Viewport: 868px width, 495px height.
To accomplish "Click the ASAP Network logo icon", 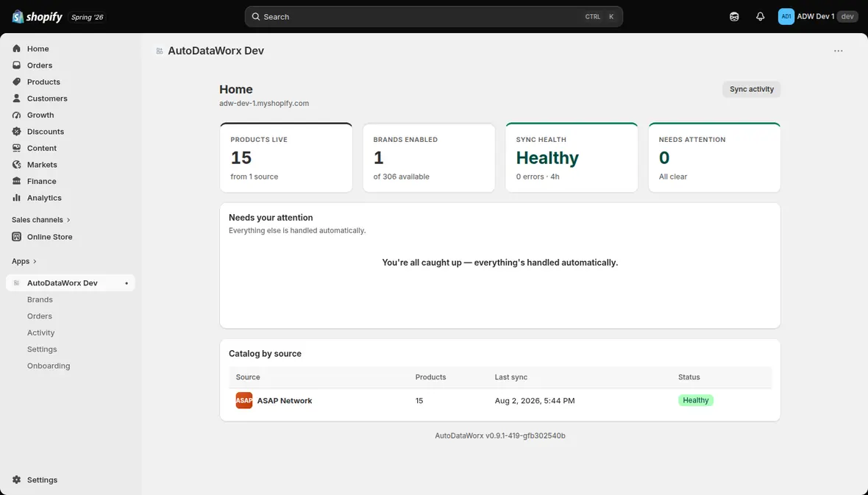I will 244,400.
